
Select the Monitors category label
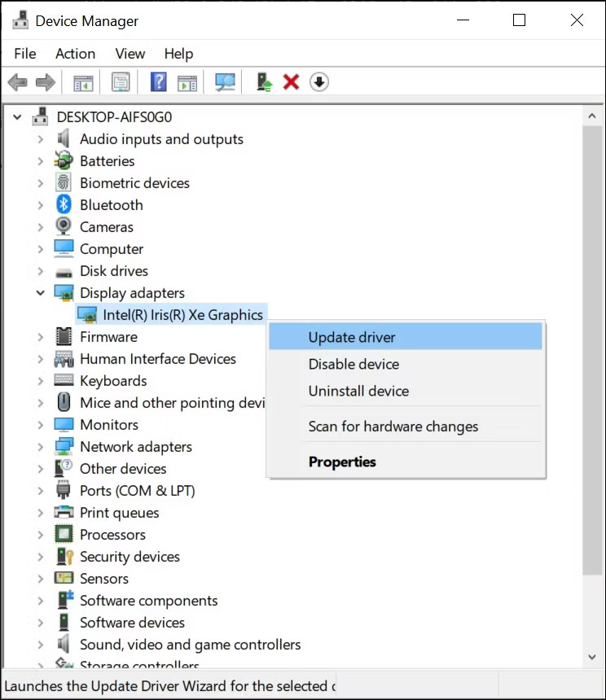coord(109,425)
